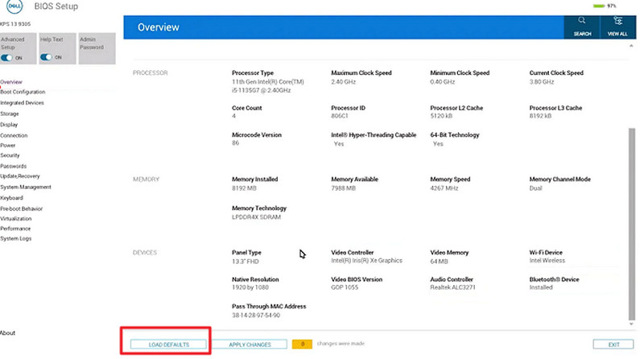The image size is (644, 359).
Task: Open Boot Configuration section
Action: pyautogui.click(x=23, y=92)
